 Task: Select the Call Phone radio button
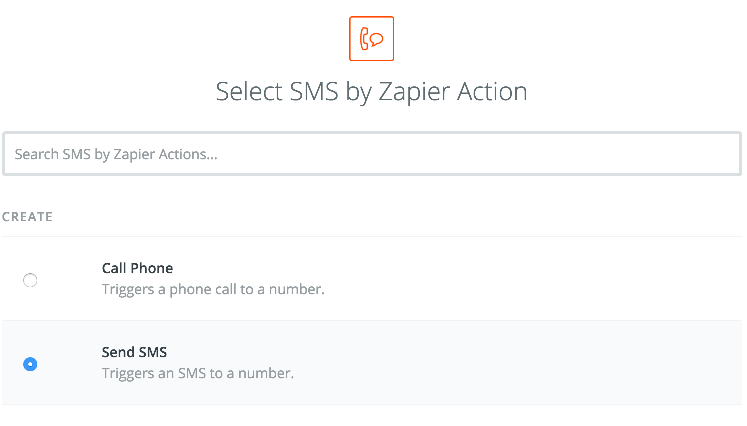pos(30,280)
